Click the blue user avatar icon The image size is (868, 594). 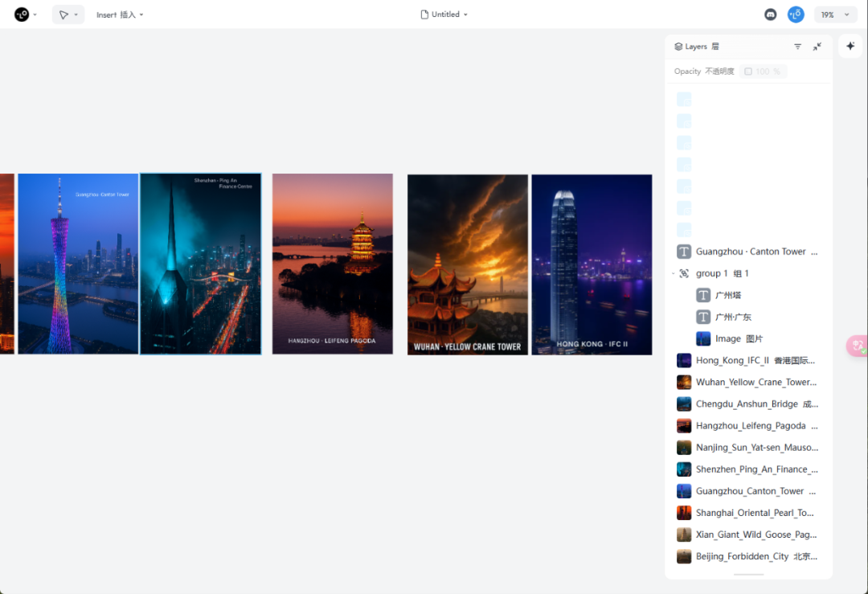[796, 14]
